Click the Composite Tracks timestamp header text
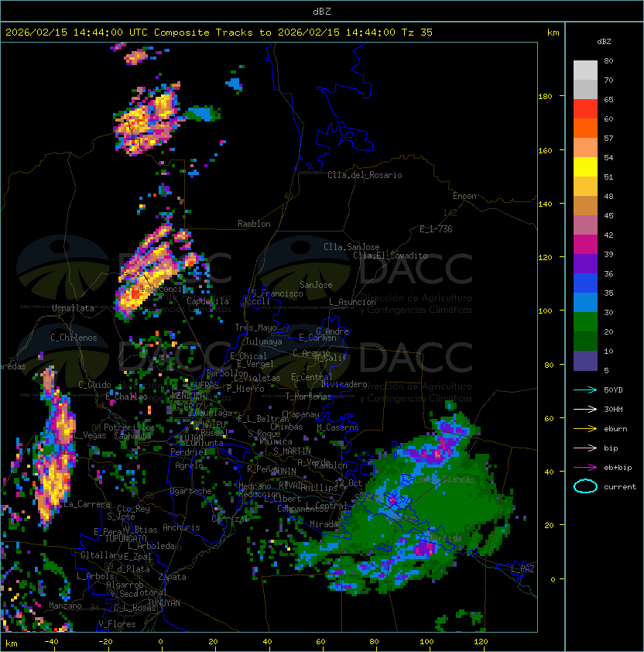Viewport: 644px width, 652px height. click(x=219, y=32)
